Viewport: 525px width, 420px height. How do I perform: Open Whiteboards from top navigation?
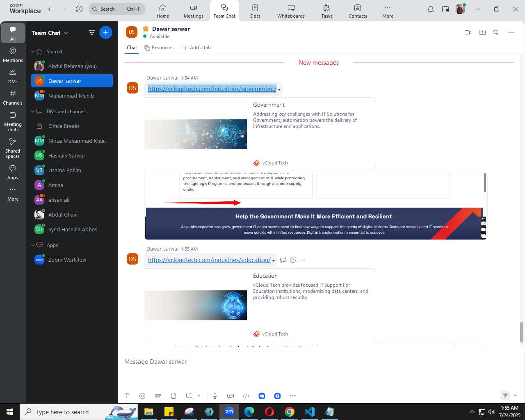point(291,11)
